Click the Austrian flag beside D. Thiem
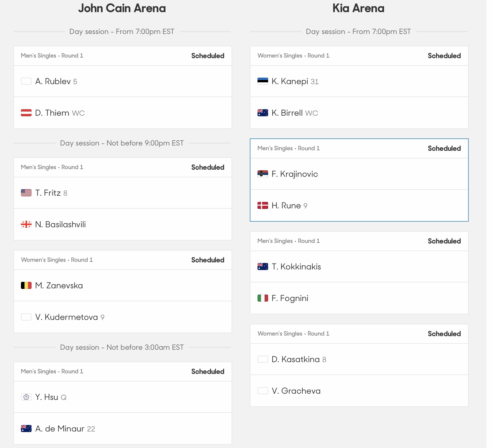 coord(26,113)
